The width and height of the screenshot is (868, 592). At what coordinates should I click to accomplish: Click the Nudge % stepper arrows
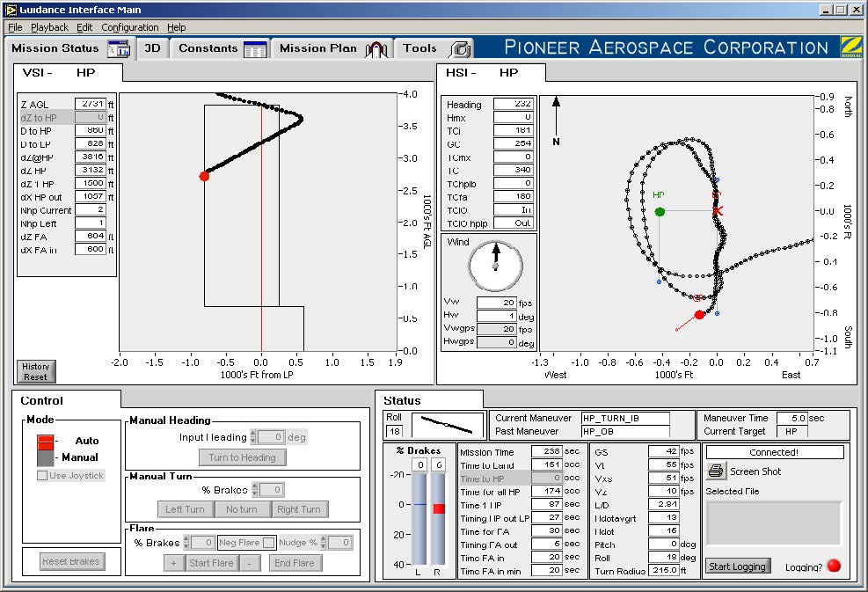324,543
